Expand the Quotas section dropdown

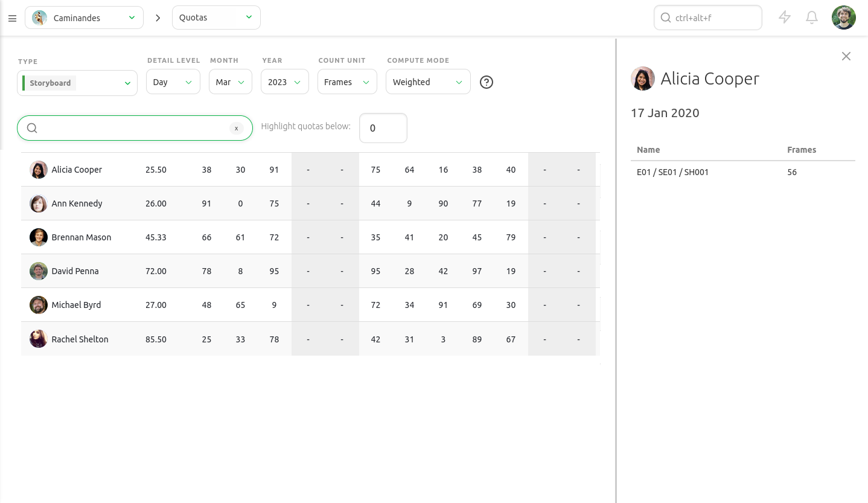click(x=215, y=18)
